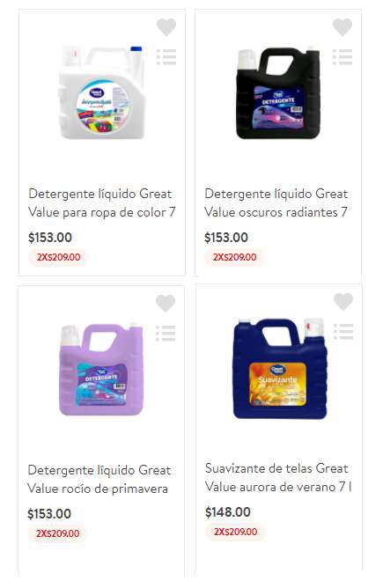View blue Suavizante jug product image
The height and width of the screenshot is (588, 383).
coord(280,369)
